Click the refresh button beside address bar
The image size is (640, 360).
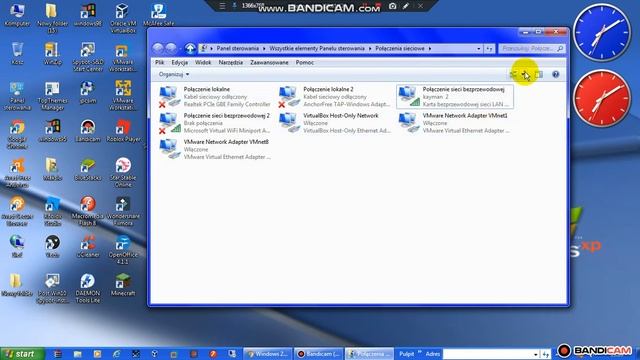[489, 49]
